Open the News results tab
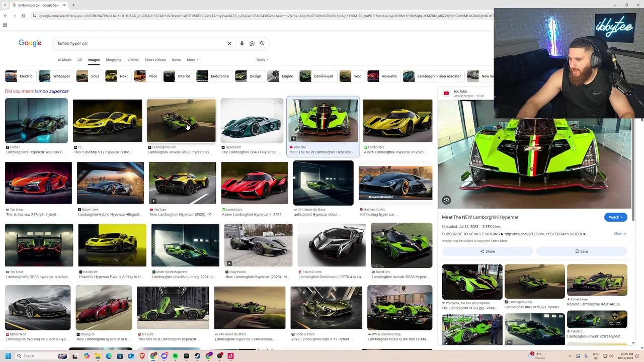The height and width of the screenshot is (362, 644). [x=176, y=60]
